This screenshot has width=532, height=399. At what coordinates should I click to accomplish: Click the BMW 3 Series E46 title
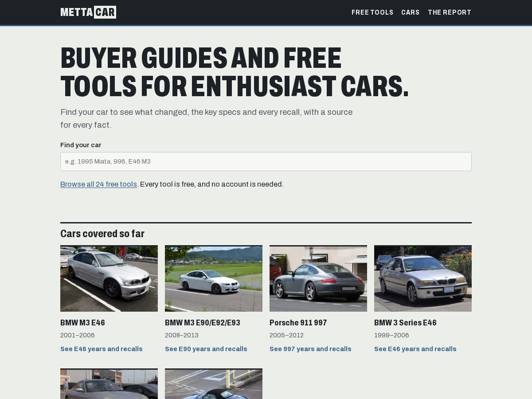coord(405,323)
